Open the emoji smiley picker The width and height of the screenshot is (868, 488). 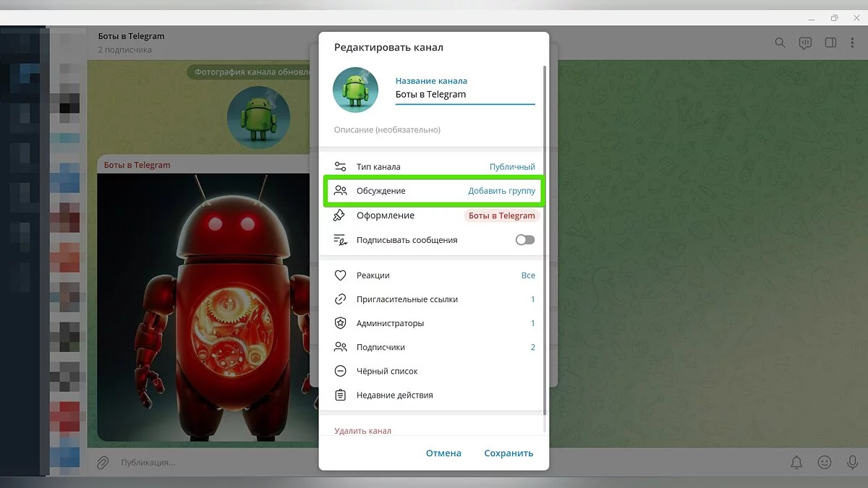(824, 462)
